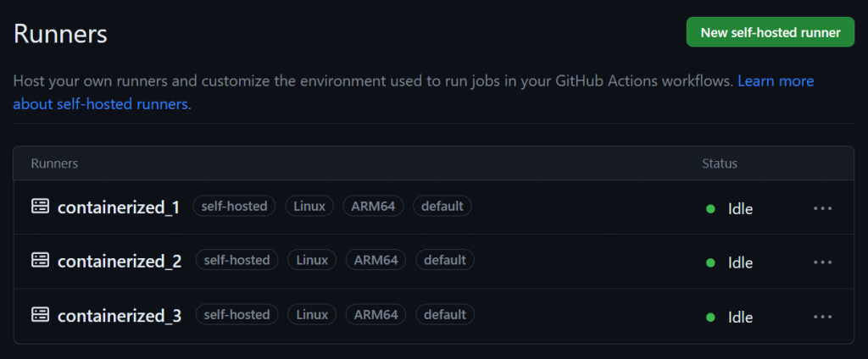The image size is (868, 359).
Task: Click the green status dot for containerized_3
Action: point(711,317)
